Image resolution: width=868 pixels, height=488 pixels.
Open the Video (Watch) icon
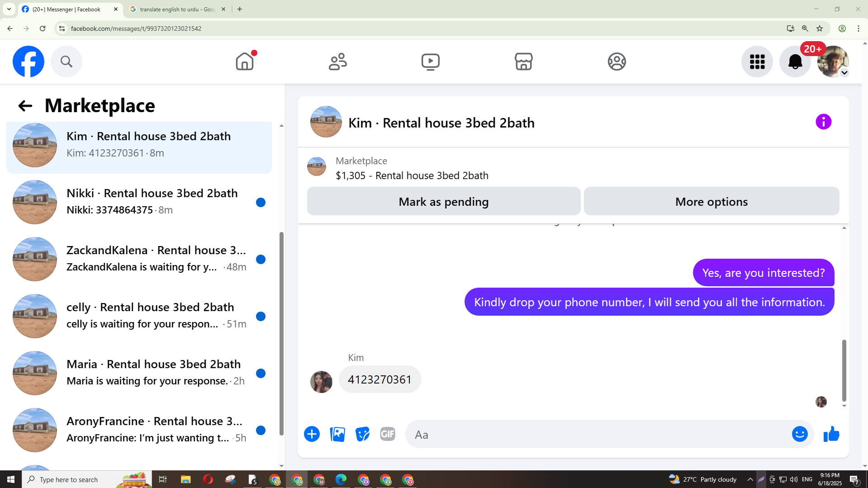click(x=431, y=62)
